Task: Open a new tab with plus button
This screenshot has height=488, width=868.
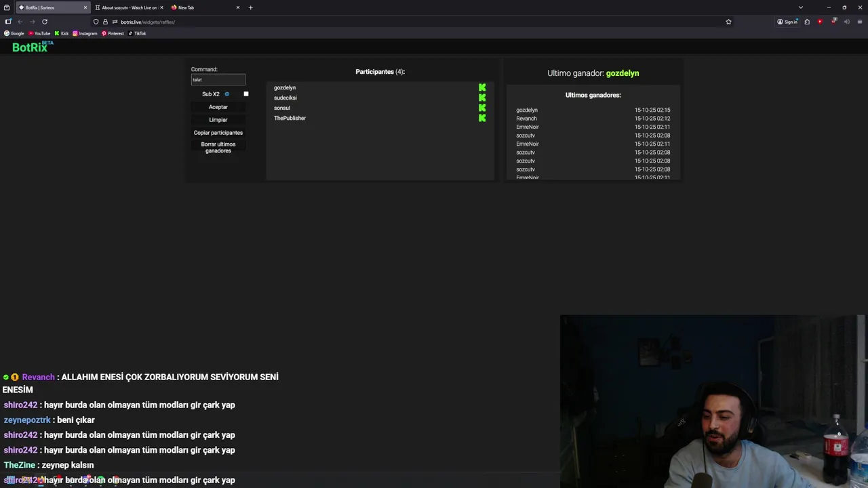Action: [250, 7]
